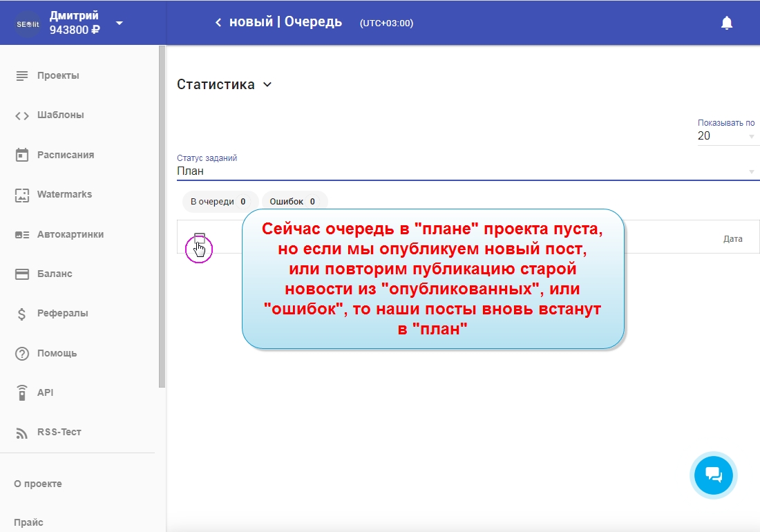Open notifications with the bell icon
Screen dimensions: 760x532
tap(726, 23)
